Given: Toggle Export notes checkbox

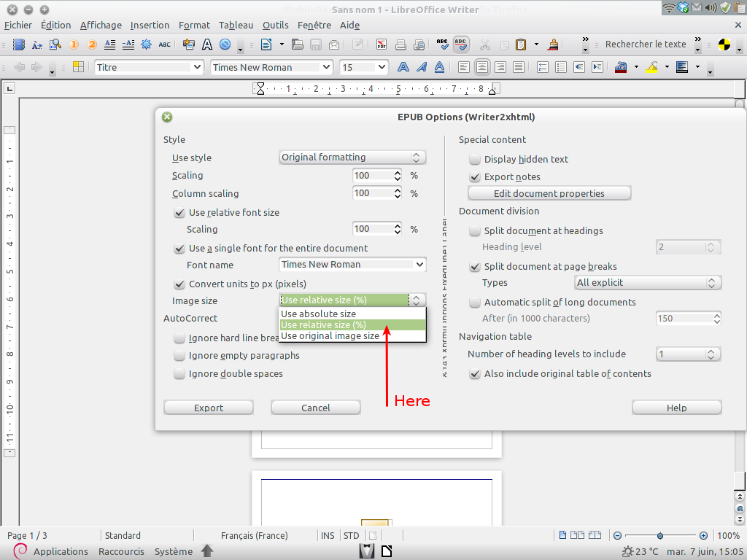Looking at the screenshot, I should [x=475, y=177].
